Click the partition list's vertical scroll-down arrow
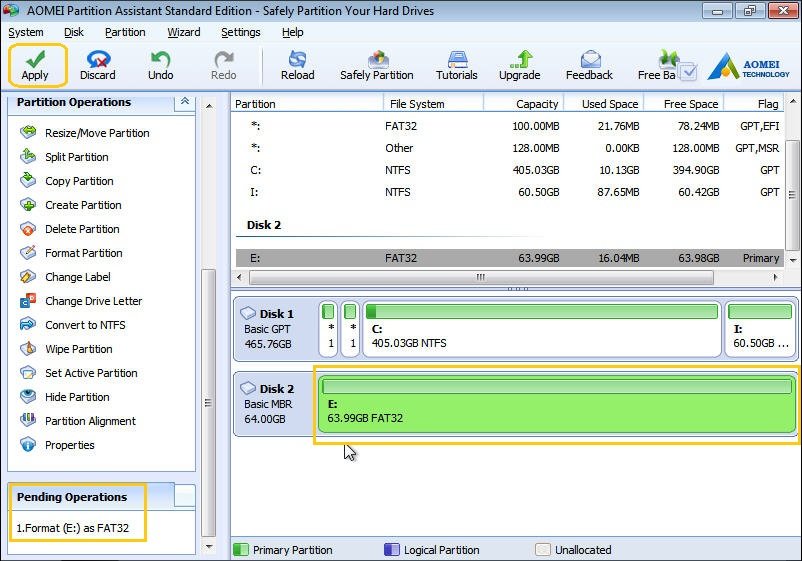 coord(793,260)
